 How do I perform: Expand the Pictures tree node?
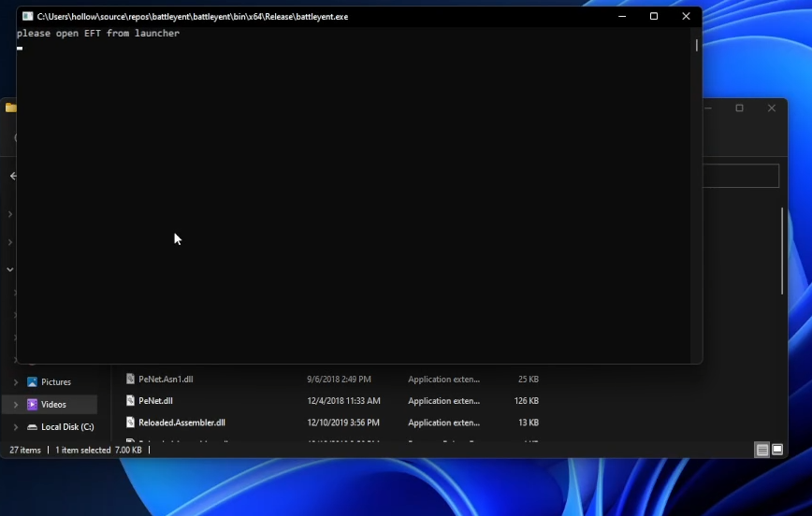[15, 382]
